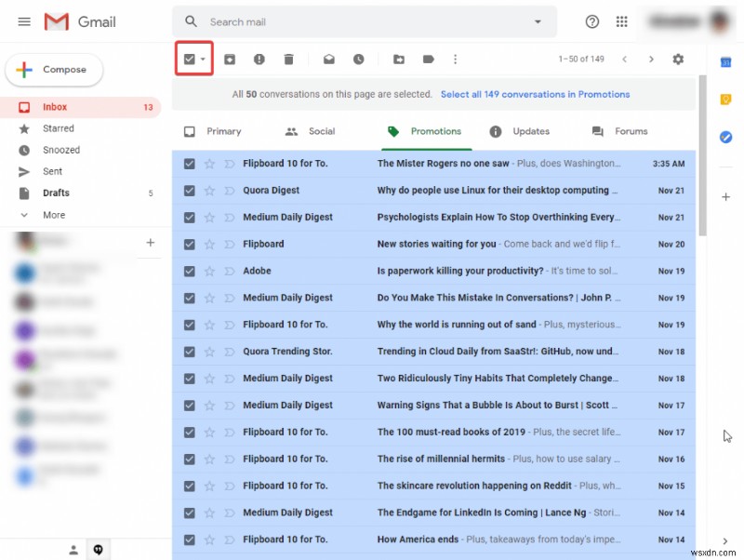The width and height of the screenshot is (744, 560).
Task: Expand search options in the search bar
Action: 538,20
